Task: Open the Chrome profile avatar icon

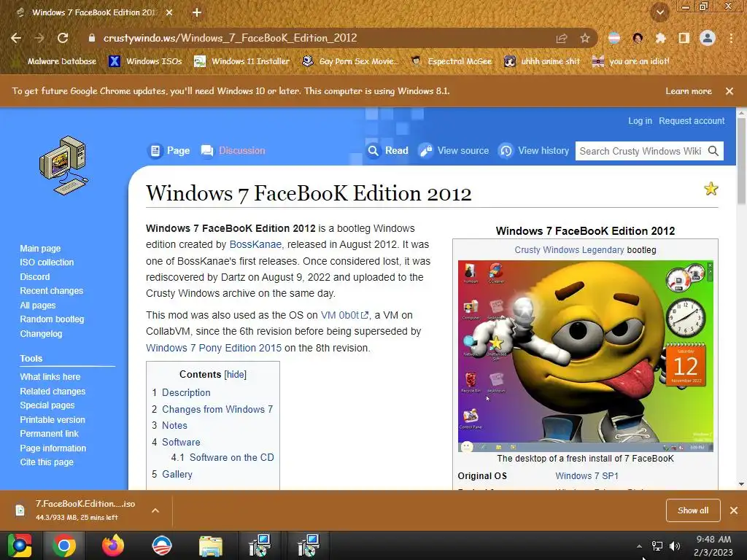Action: (708, 38)
